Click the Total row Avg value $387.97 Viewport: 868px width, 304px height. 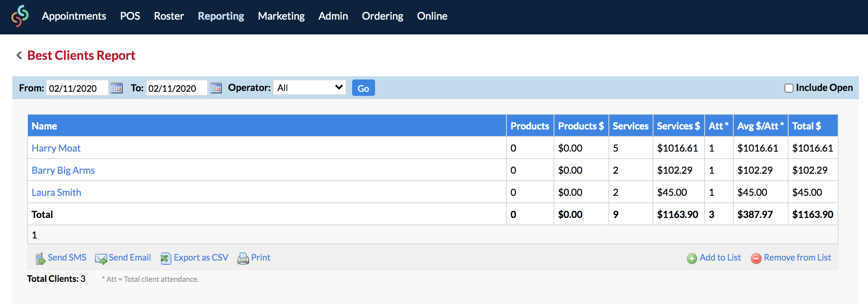755,214
